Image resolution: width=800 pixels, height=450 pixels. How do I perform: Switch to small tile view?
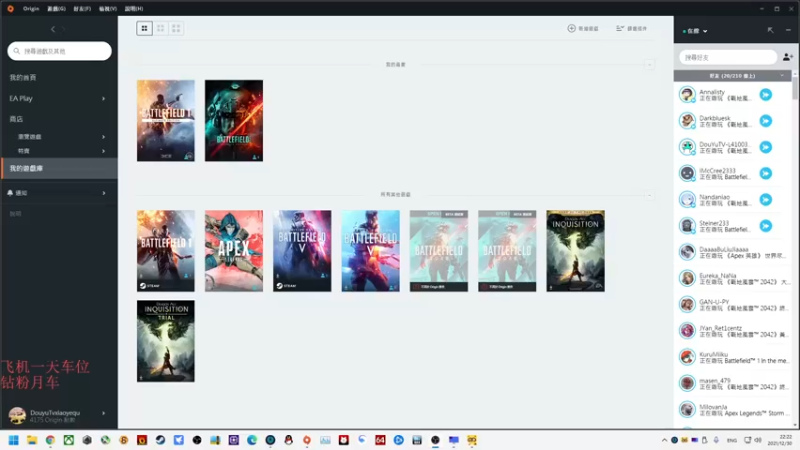(x=176, y=29)
